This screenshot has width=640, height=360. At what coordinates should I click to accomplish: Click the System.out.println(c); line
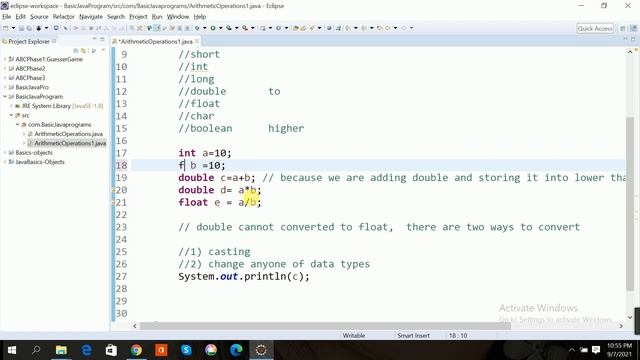click(244, 276)
